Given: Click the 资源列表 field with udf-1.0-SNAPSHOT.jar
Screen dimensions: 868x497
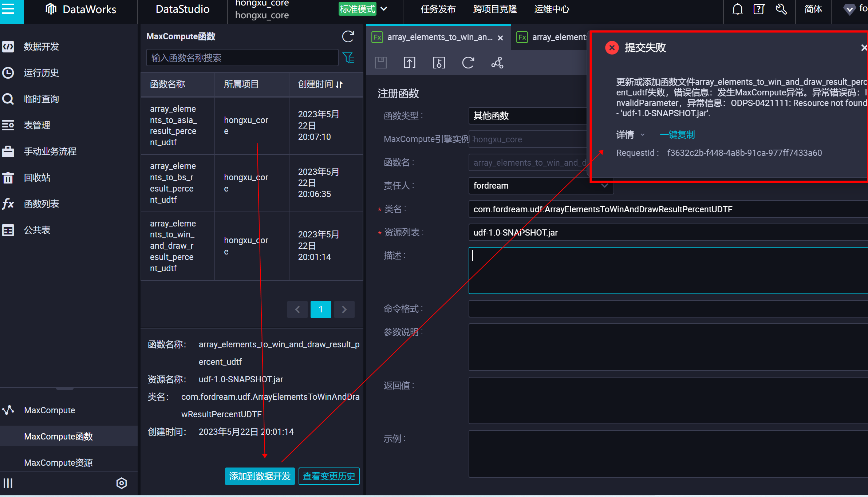Looking at the screenshot, I should click(668, 233).
